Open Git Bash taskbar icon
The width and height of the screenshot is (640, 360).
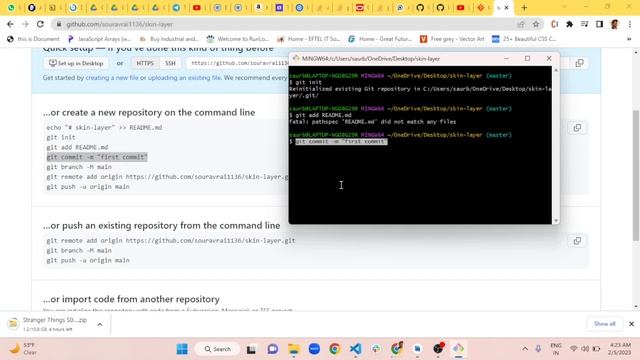(x=458, y=349)
